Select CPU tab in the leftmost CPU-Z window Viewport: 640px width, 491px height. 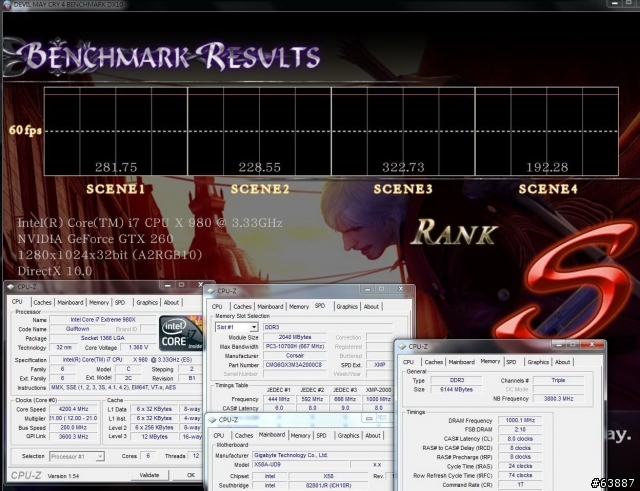click(x=17, y=302)
